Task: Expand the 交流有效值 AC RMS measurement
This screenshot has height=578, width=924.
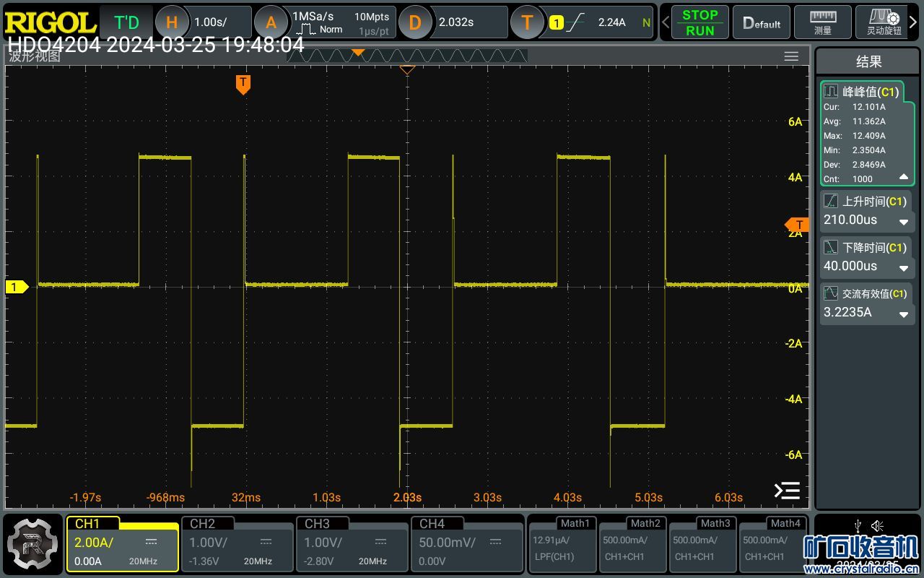Action: pos(903,314)
